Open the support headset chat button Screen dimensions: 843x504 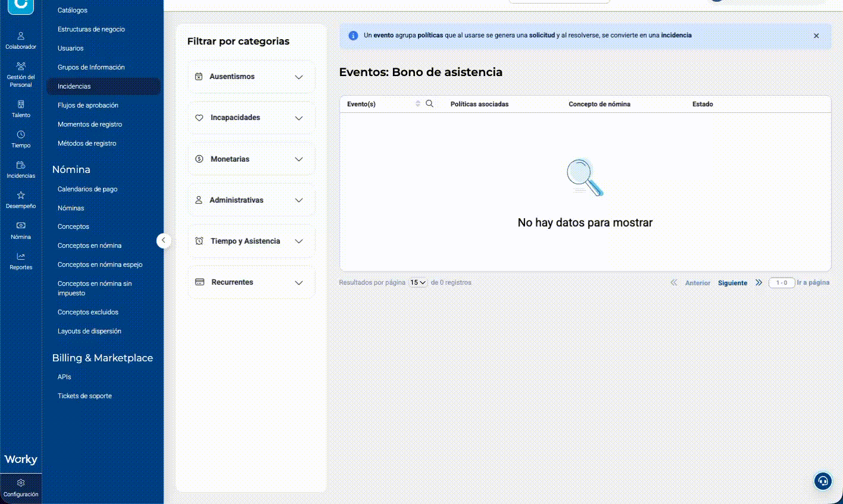point(823,481)
